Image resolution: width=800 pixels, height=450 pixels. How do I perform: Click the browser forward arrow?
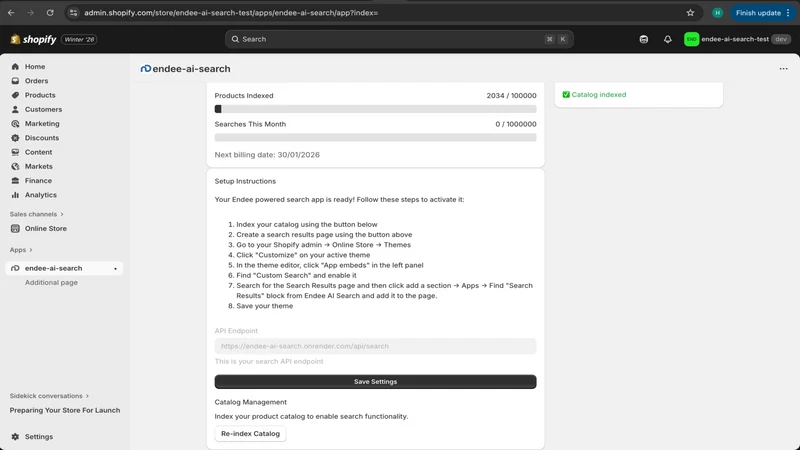[30, 13]
